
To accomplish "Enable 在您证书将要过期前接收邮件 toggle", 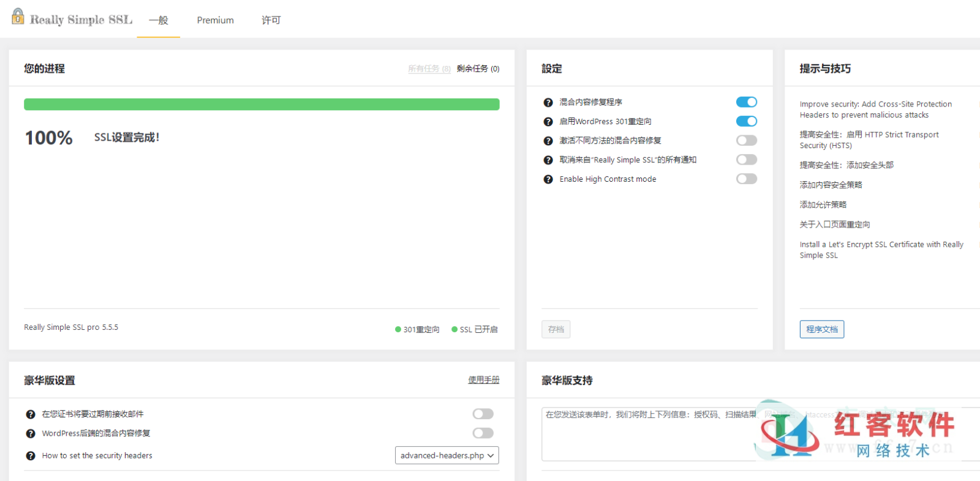I will click(x=483, y=414).
